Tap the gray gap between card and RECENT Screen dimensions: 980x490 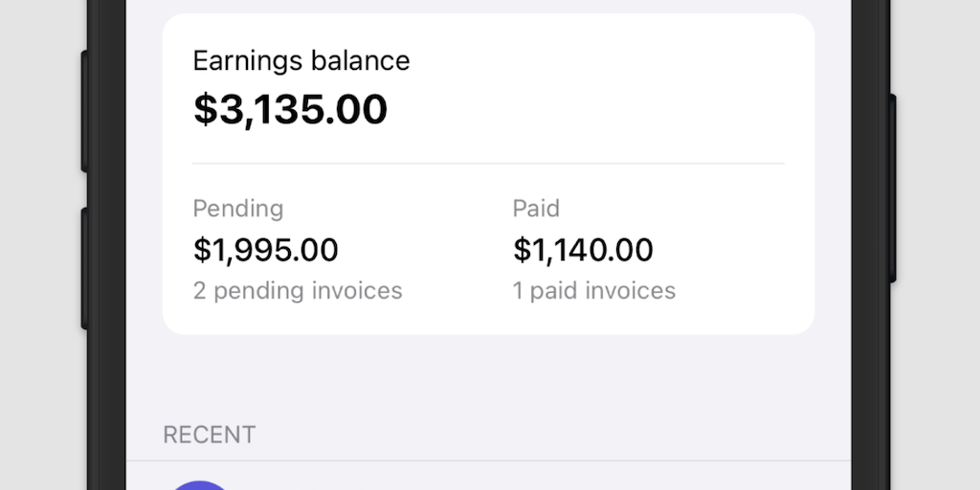point(488,378)
